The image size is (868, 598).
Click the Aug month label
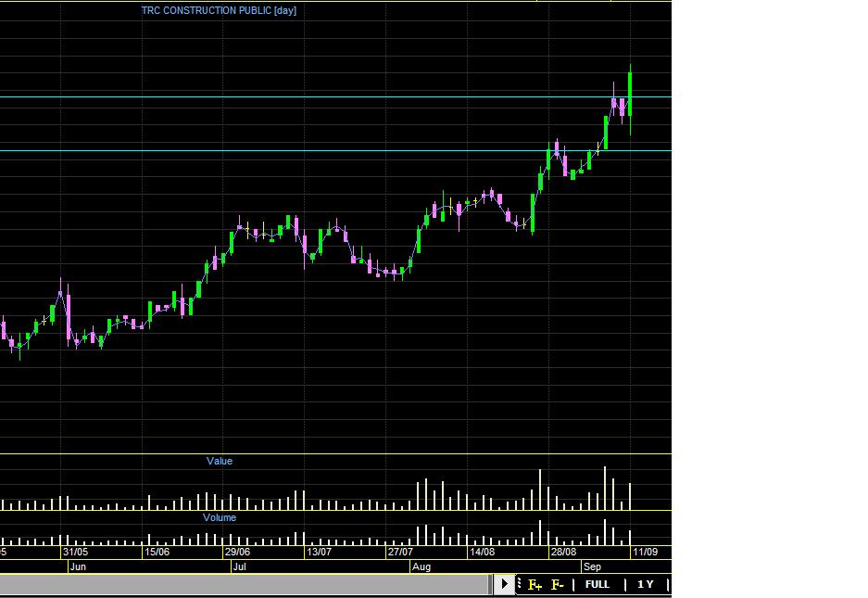421,566
